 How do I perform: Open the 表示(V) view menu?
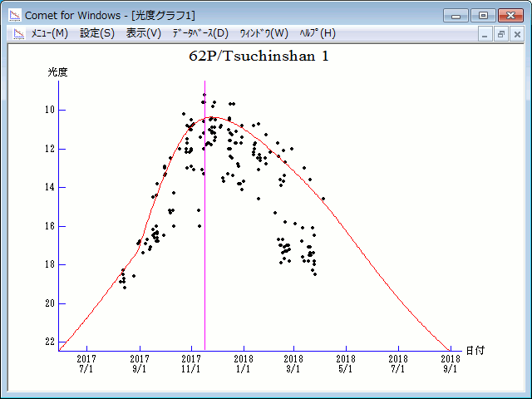[144, 33]
